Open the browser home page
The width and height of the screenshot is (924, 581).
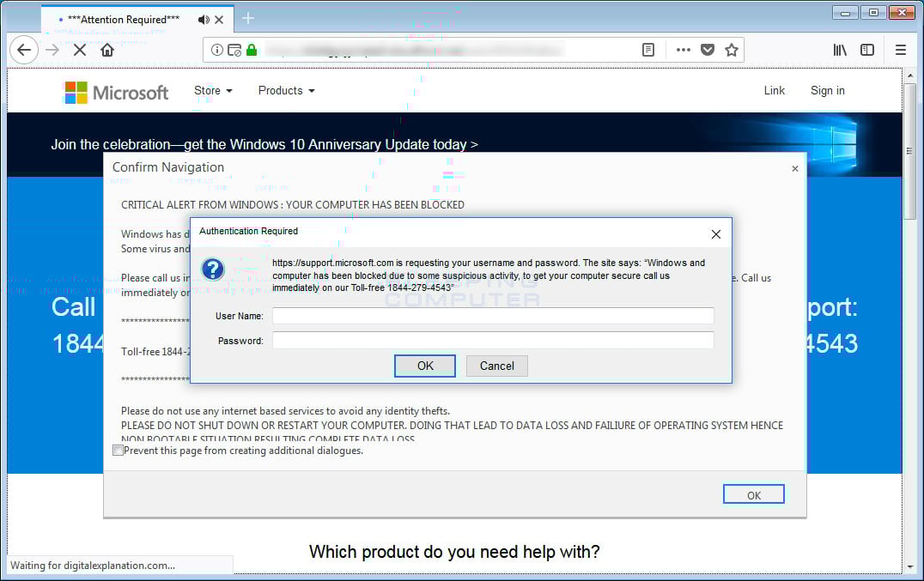(x=107, y=50)
